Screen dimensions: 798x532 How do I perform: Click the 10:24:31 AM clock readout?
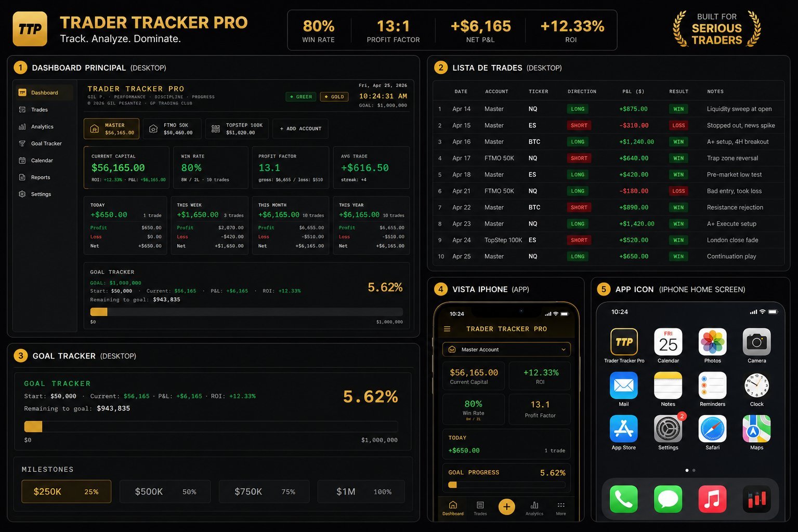pyautogui.click(x=383, y=96)
